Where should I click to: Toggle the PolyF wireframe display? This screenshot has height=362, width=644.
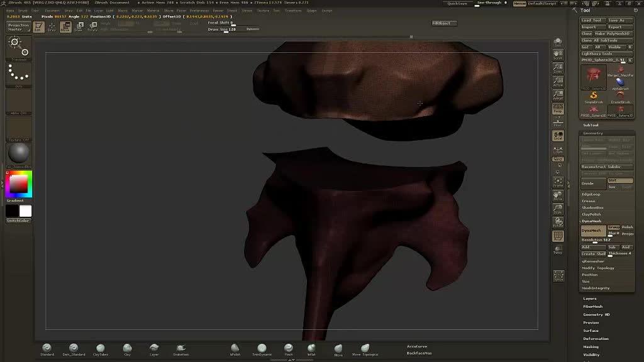(x=558, y=236)
